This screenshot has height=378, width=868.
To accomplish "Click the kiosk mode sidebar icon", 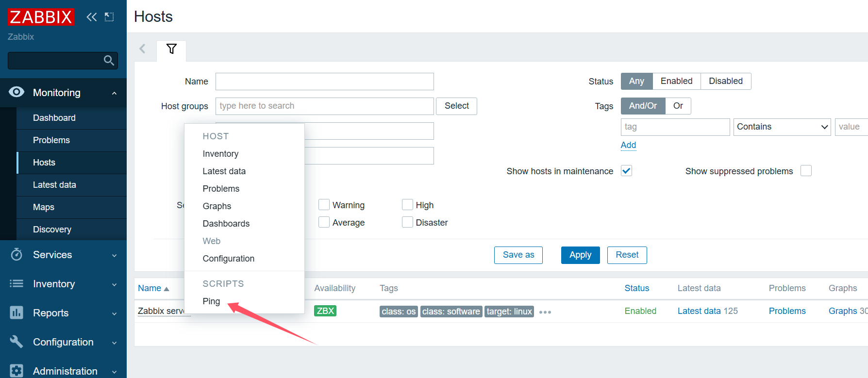I will [109, 17].
